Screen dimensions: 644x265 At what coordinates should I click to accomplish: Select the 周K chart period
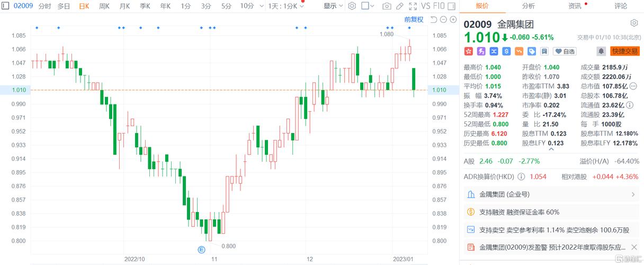[x=104, y=6]
